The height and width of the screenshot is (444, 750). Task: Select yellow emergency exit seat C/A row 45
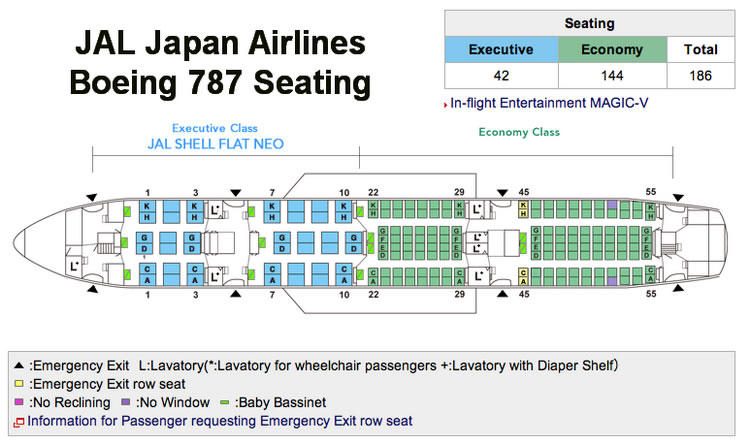tap(524, 277)
